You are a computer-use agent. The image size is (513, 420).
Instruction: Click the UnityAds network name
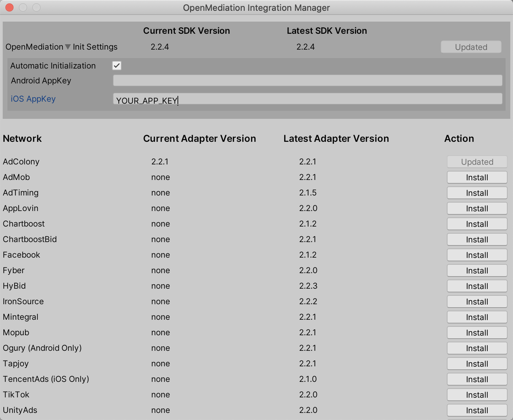click(x=20, y=410)
